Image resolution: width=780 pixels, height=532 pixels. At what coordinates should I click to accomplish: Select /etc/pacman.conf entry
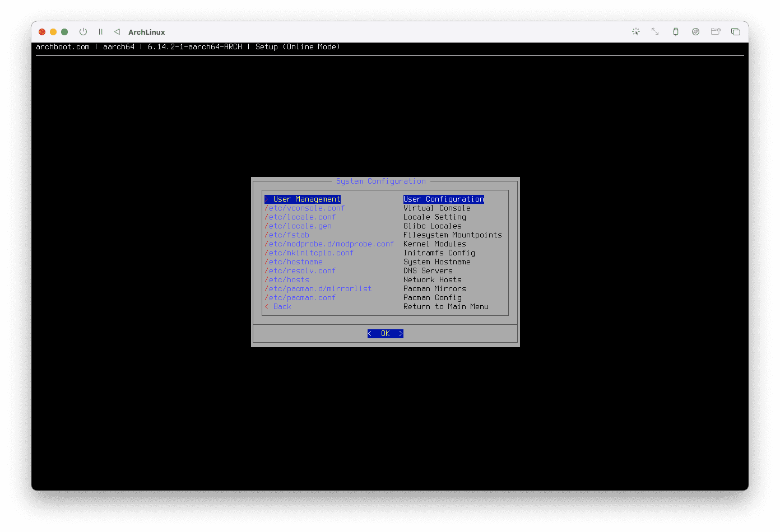[x=300, y=298]
